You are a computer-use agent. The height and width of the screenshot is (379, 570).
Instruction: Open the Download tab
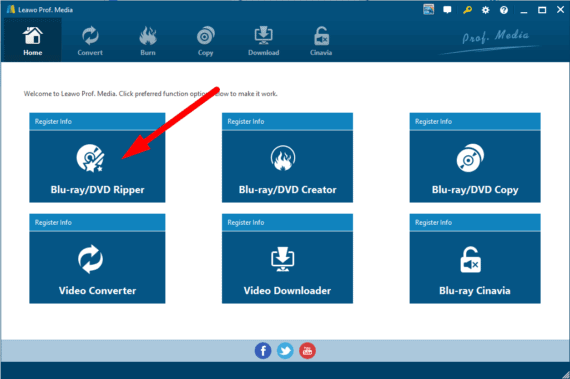click(264, 40)
